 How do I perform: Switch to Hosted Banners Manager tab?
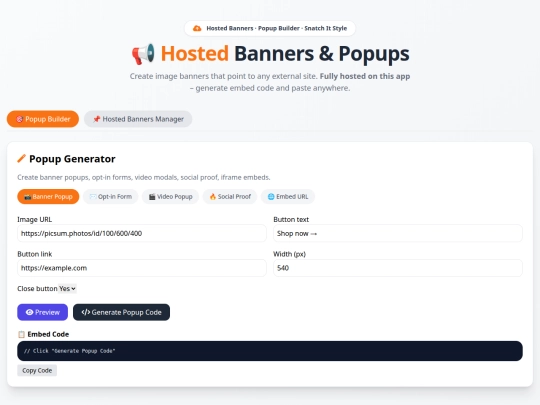[138, 119]
